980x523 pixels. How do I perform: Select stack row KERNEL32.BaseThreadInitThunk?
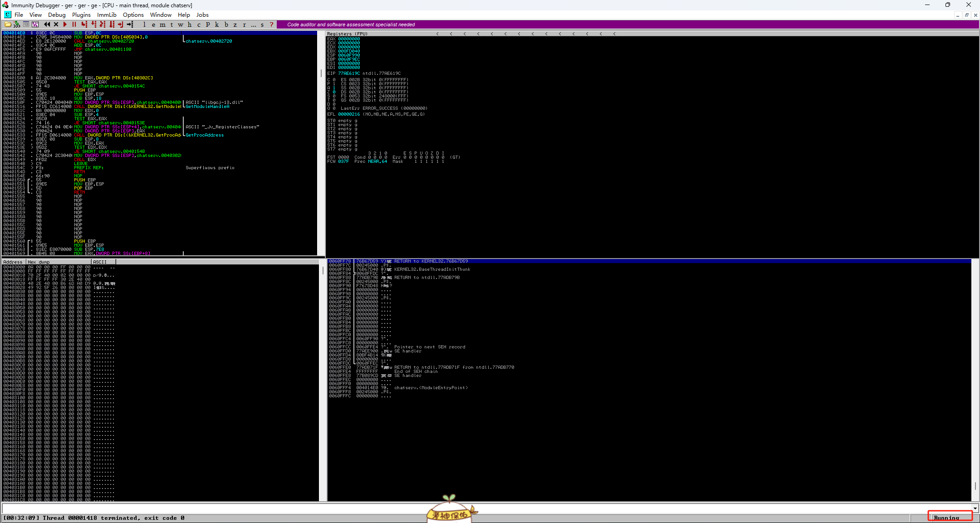(x=432, y=269)
